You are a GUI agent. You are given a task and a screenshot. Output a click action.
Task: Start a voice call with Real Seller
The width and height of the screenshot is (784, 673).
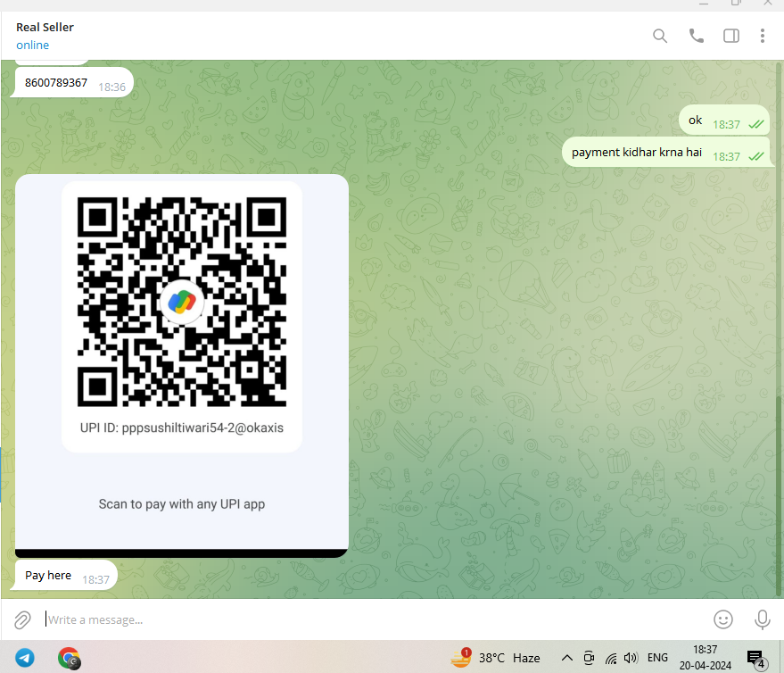pyautogui.click(x=696, y=36)
